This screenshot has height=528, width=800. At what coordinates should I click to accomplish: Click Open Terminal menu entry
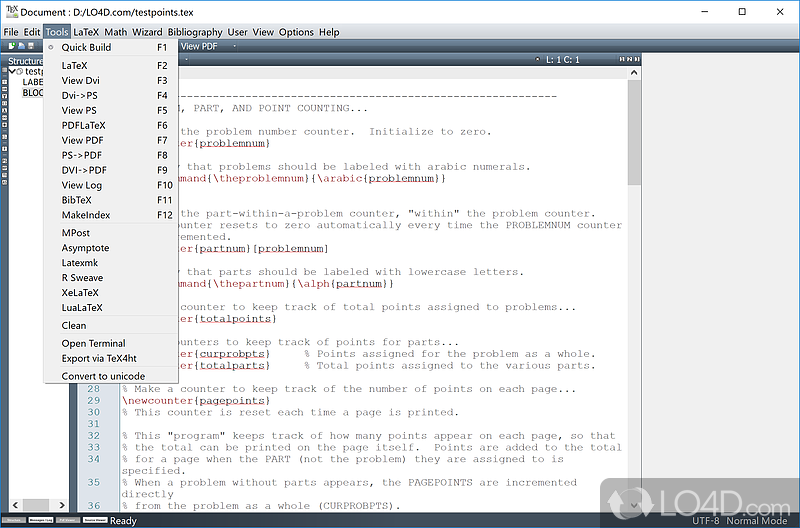tap(93, 343)
